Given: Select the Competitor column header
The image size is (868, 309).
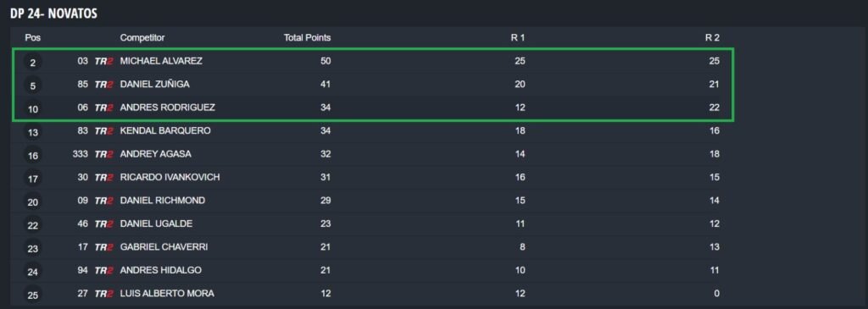Looking at the screenshot, I should tap(142, 37).
